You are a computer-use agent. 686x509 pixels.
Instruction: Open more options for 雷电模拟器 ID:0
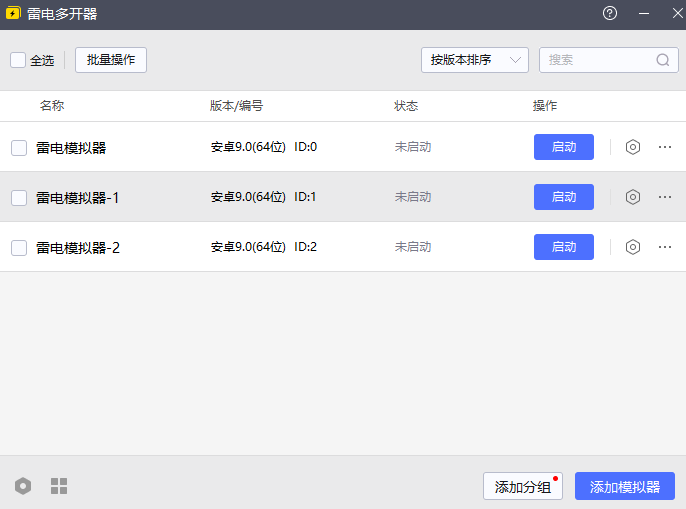pyautogui.click(x=665, y=147)
